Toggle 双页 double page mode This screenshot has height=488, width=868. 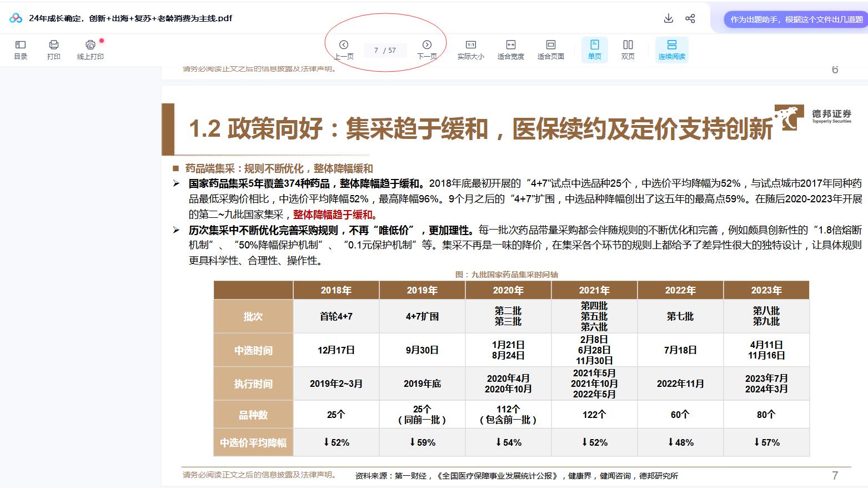[x=628, y=49]
